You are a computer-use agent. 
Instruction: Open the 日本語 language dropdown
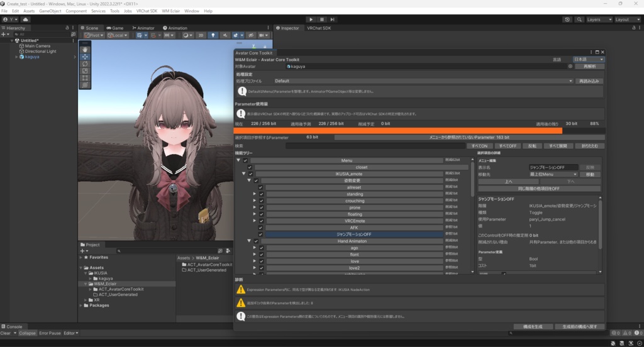[588, 60]
